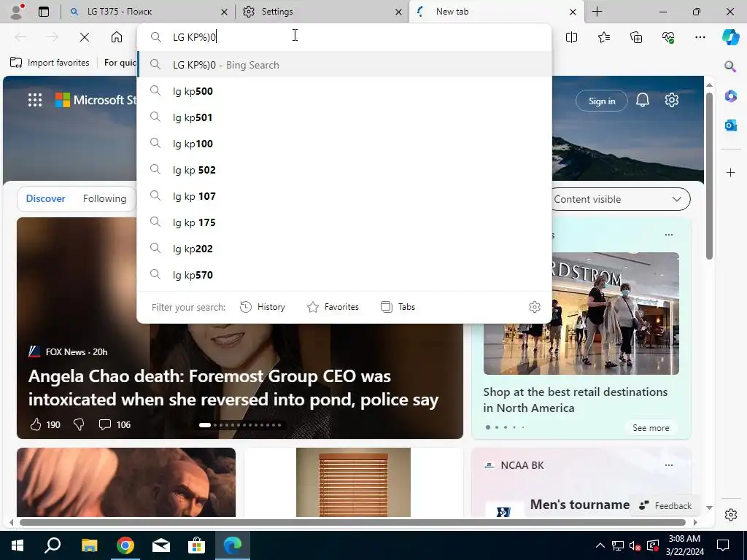This screenshot has width=747, height=560.
Task: Open the Collections icon
Action: coord(636,37)
